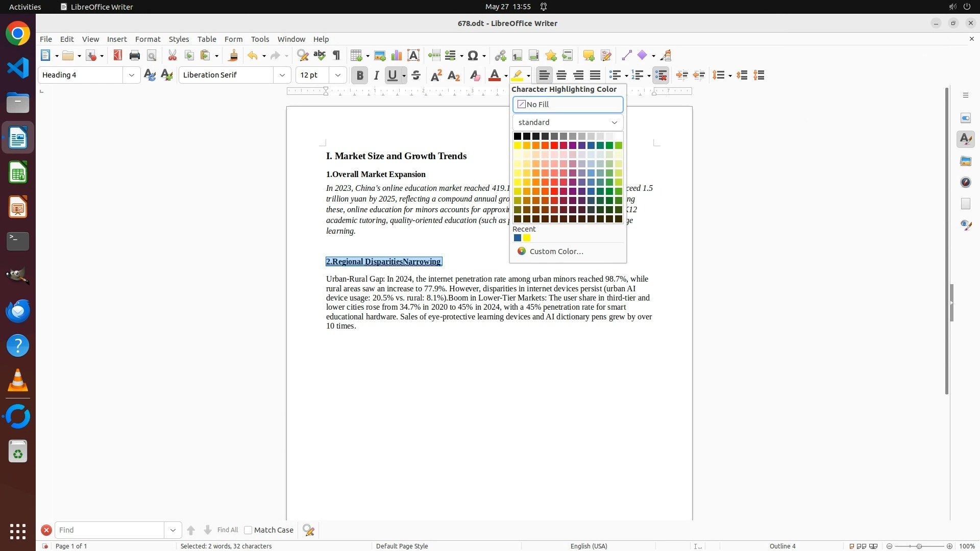
Task: Click the Superscript icon
Action: pos(436,76)
